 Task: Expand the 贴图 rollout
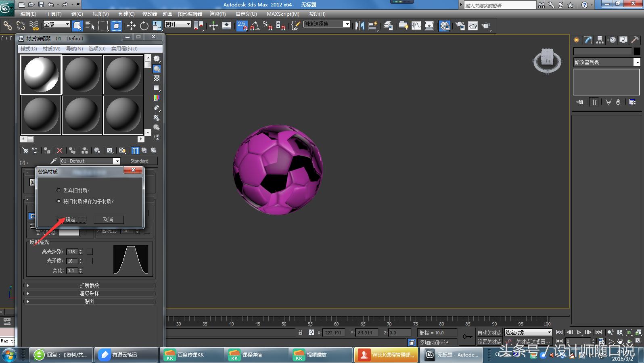coord(89,301)
